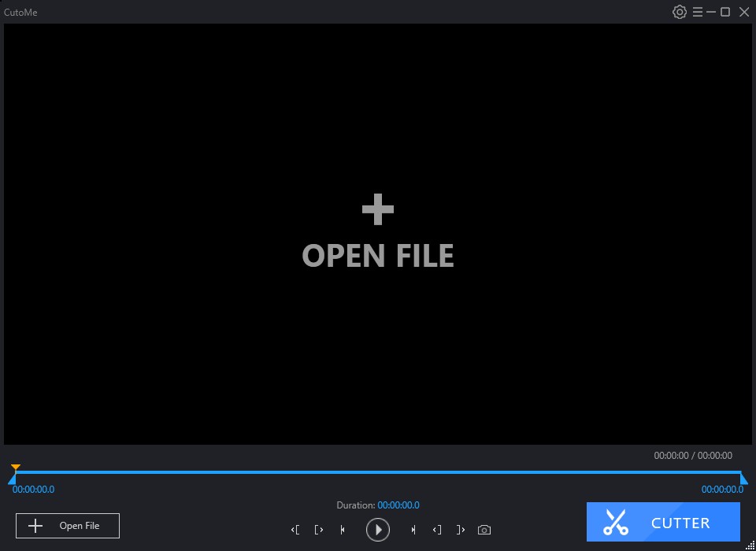
Task: Click the CutoMe title bar label
Action: click(20, 12)
